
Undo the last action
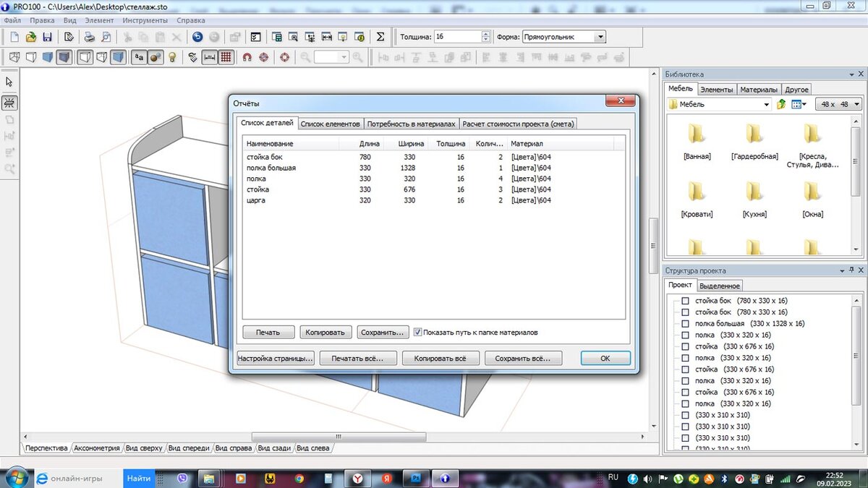pyautogui.click(x=197, y=37)
